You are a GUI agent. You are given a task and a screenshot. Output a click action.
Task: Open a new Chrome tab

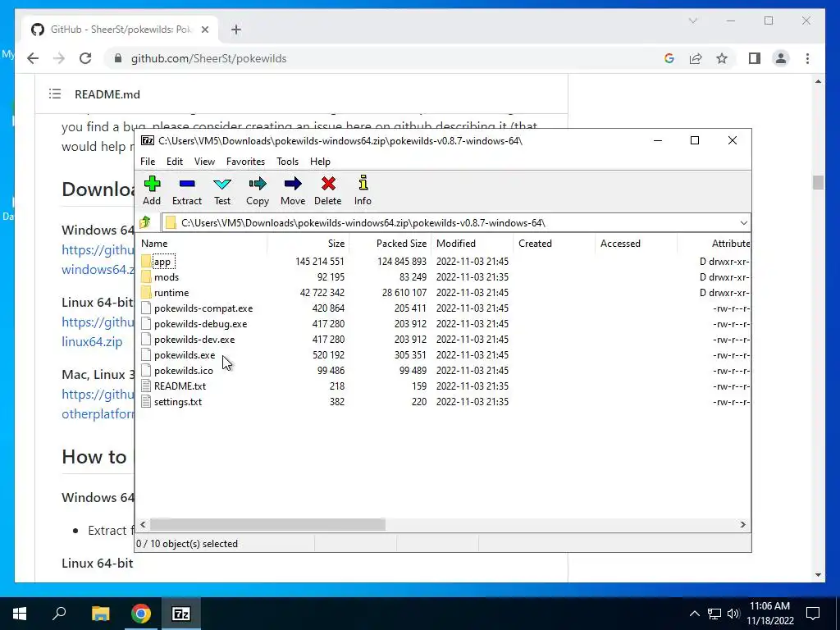click(x=236, y=30)
